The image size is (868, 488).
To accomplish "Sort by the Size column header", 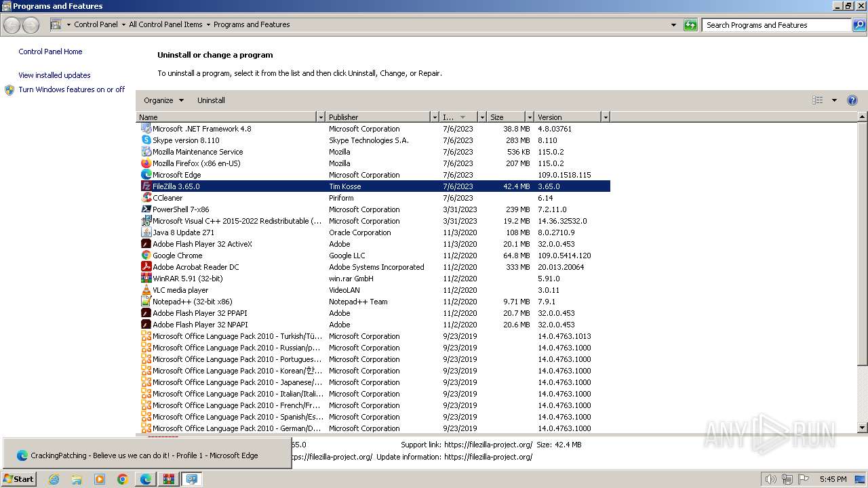I will (507, 117).
